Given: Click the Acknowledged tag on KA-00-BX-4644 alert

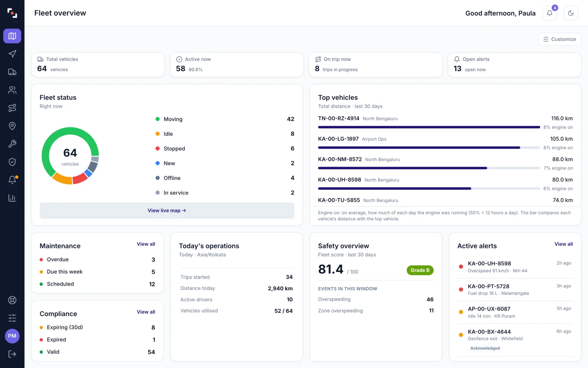Looking at the screenshot, I should pos(485,348).
